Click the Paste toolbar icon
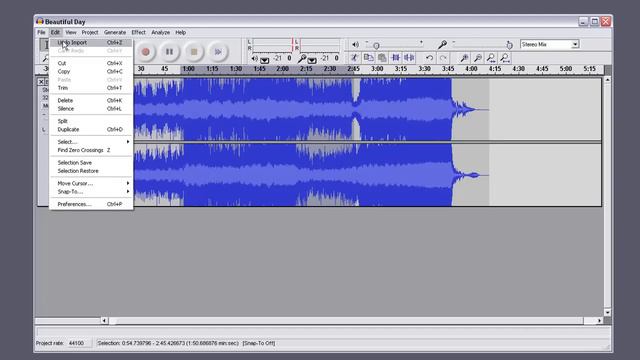Screen dimensions: 640x360 [382, 58]
